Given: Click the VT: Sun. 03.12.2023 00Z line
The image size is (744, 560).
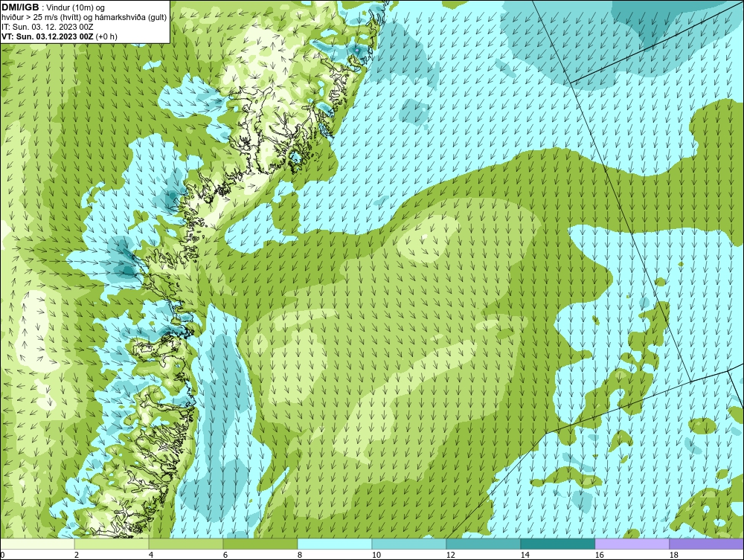Looking at the screenshot, I should (60, 36).
